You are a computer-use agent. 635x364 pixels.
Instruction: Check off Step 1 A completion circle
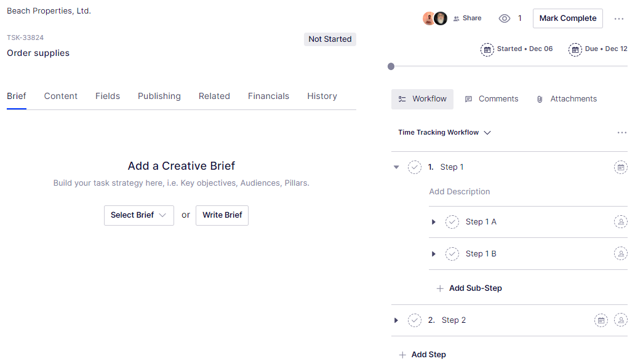click(x=452, y=222)
